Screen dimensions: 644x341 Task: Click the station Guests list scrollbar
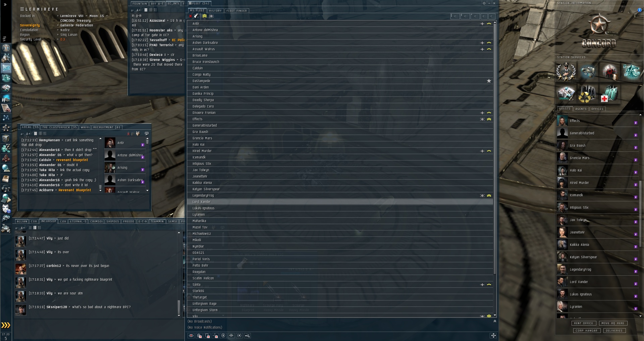point(640,214)
